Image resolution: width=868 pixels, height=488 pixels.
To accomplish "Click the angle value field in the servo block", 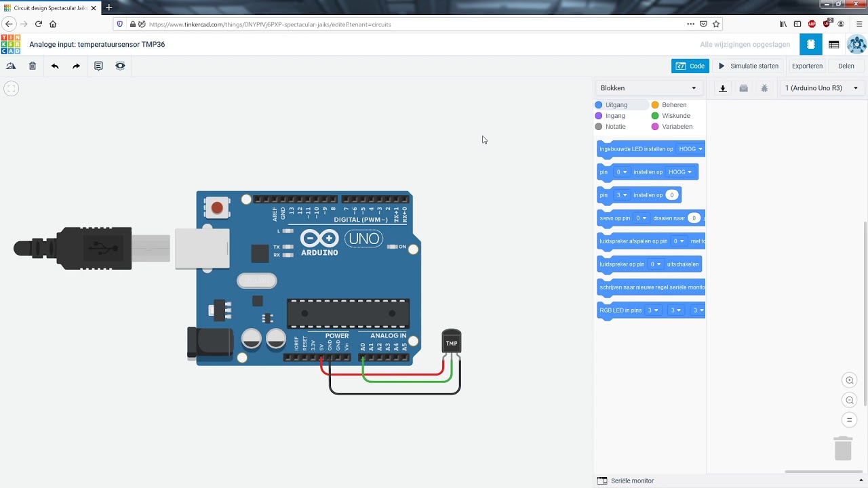I will click(694, 218).
